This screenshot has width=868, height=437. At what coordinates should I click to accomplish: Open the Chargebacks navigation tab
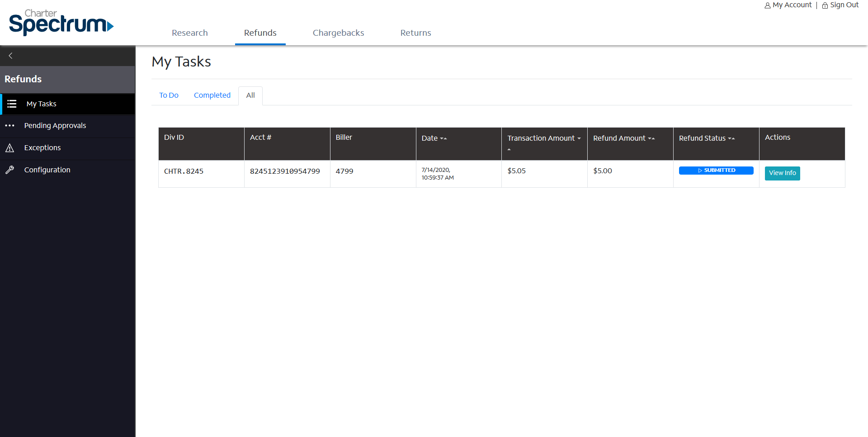pos(338,33)
